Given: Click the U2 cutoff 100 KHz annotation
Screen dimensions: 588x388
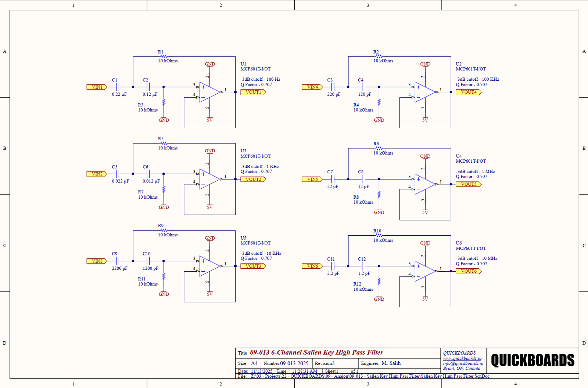Looking at the screenshot, I should pos(477,79).
